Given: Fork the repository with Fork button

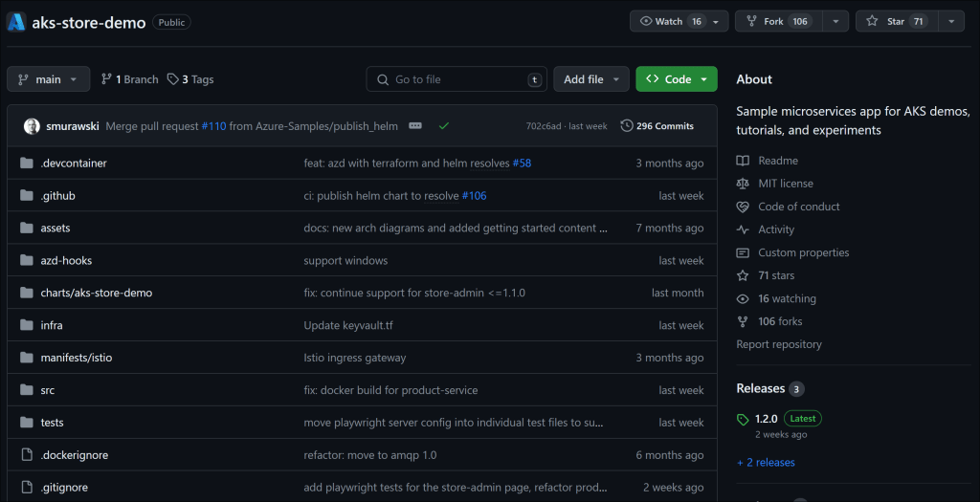Looking at the screenshot, I should tap(773, 21).
